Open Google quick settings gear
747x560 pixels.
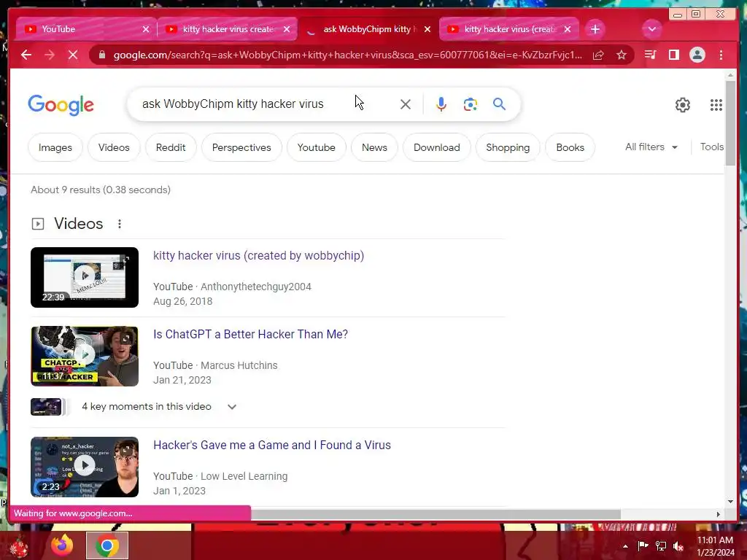[683, 105]
